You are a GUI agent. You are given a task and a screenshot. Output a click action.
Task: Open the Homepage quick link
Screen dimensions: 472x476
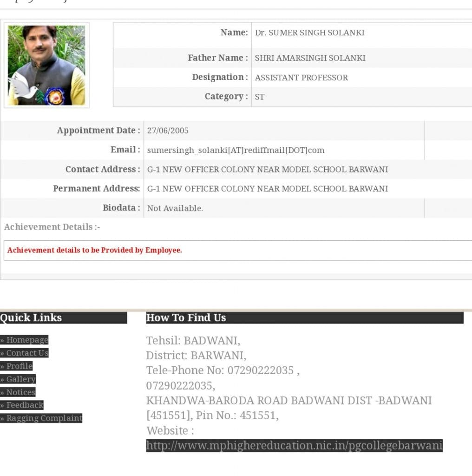click(26, 340)
